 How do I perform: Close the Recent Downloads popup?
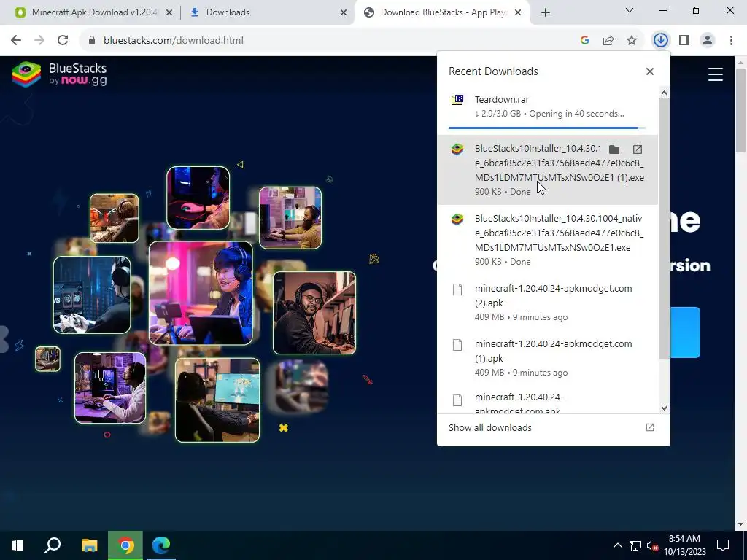650,71
